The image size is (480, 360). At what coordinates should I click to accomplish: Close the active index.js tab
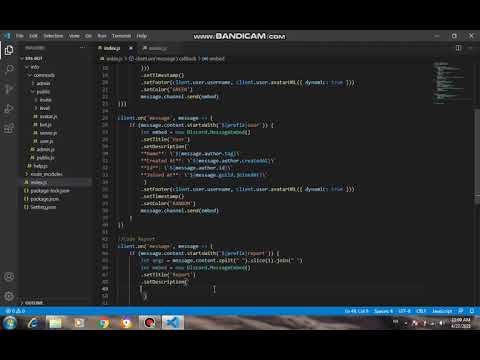pos(131,48)
